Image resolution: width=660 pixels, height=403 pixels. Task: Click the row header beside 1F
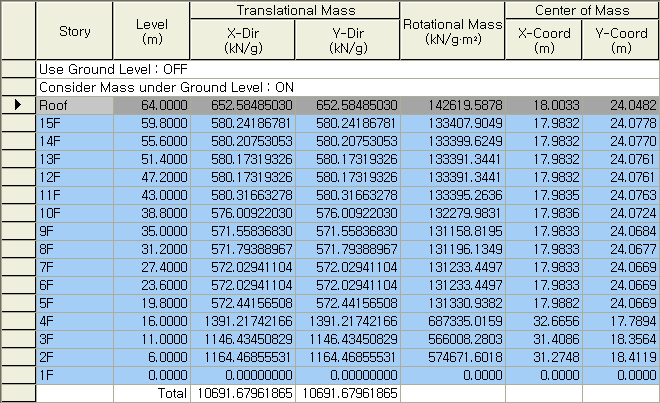[x=19, y=375]
